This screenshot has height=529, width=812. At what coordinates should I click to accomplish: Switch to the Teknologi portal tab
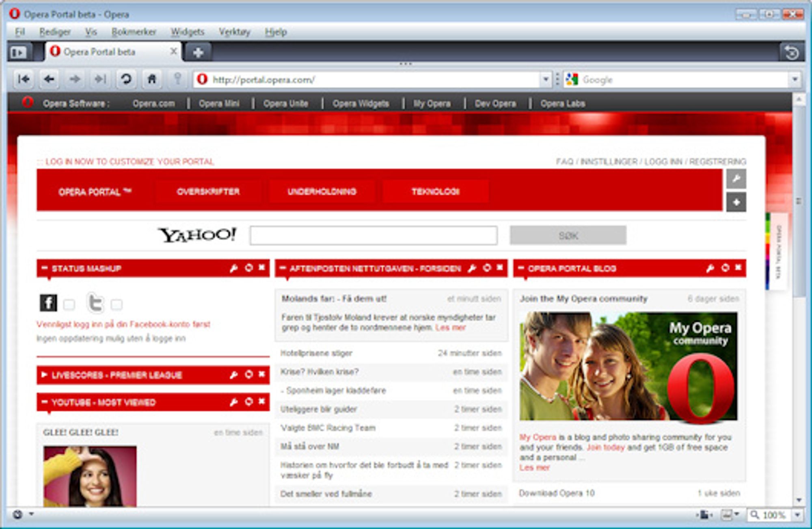pos(436,191)
